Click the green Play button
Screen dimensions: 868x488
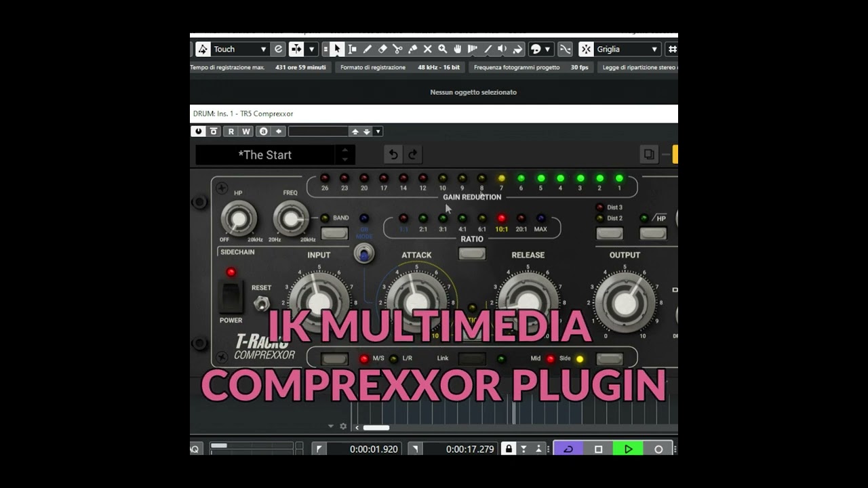coord(628,449)
